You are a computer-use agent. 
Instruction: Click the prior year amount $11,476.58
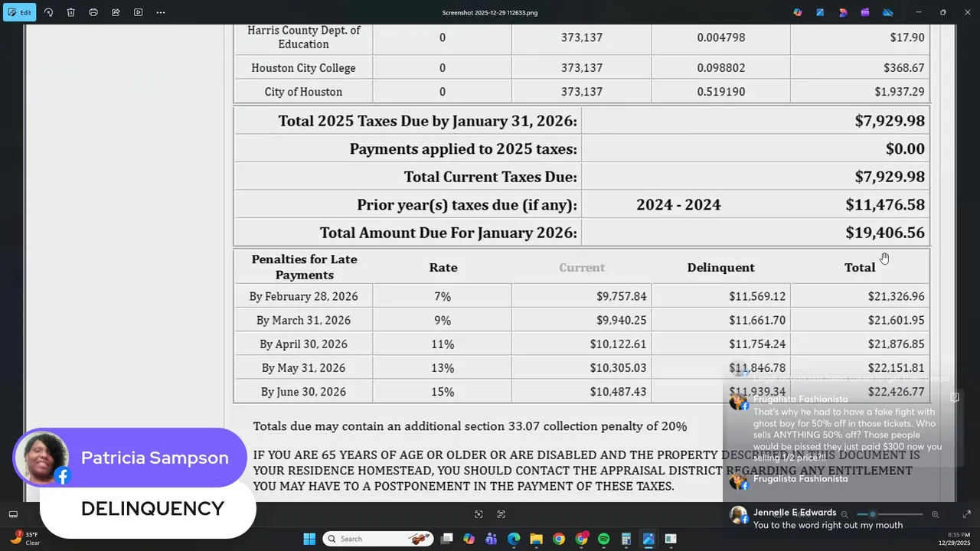click(x=885, y=205)
